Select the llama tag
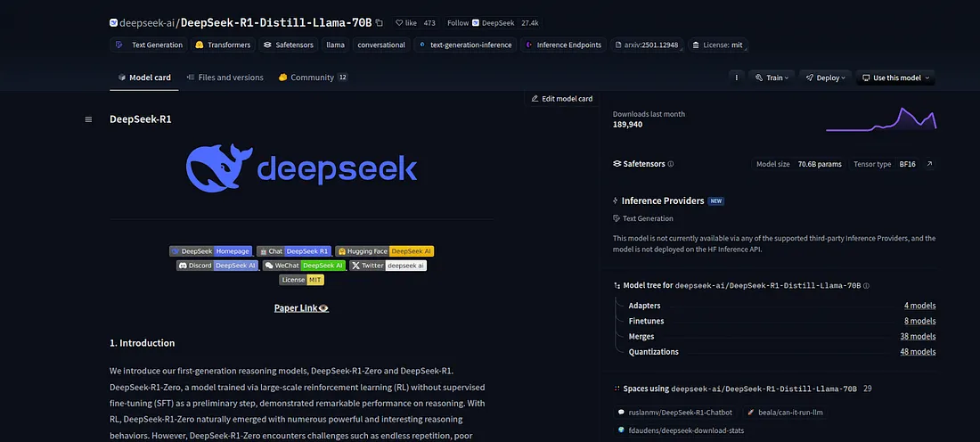 tap(336, 45)
